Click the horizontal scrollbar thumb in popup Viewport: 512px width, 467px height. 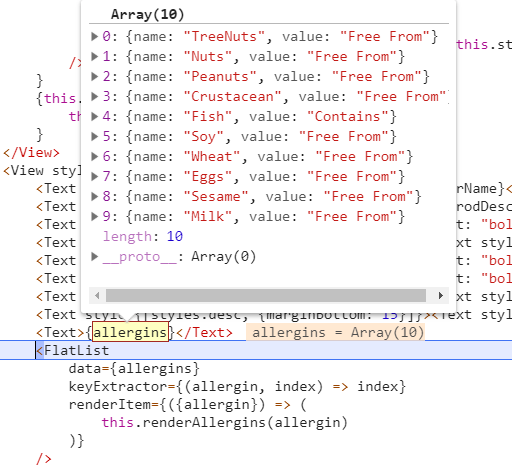point(266,296)
